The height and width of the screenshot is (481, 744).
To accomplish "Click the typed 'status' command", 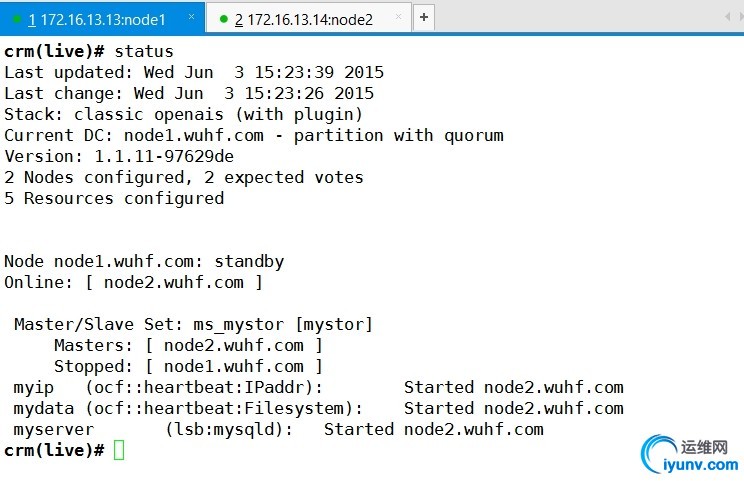I will point(144,51).
